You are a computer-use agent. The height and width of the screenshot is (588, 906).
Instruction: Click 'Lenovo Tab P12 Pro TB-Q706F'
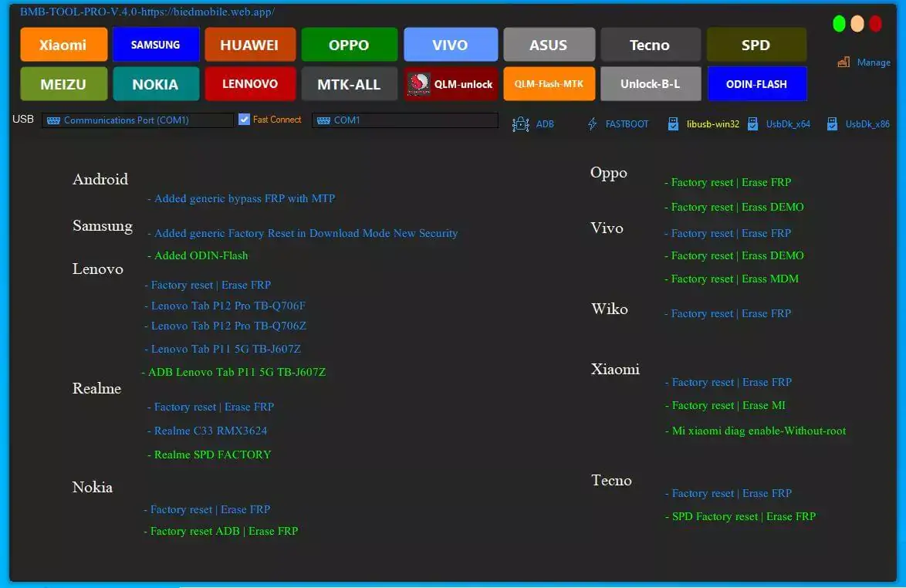click(225, 306)
